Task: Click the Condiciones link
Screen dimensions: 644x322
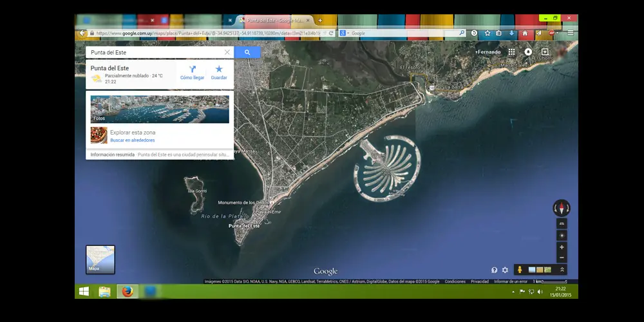Action: click(455, 282)
